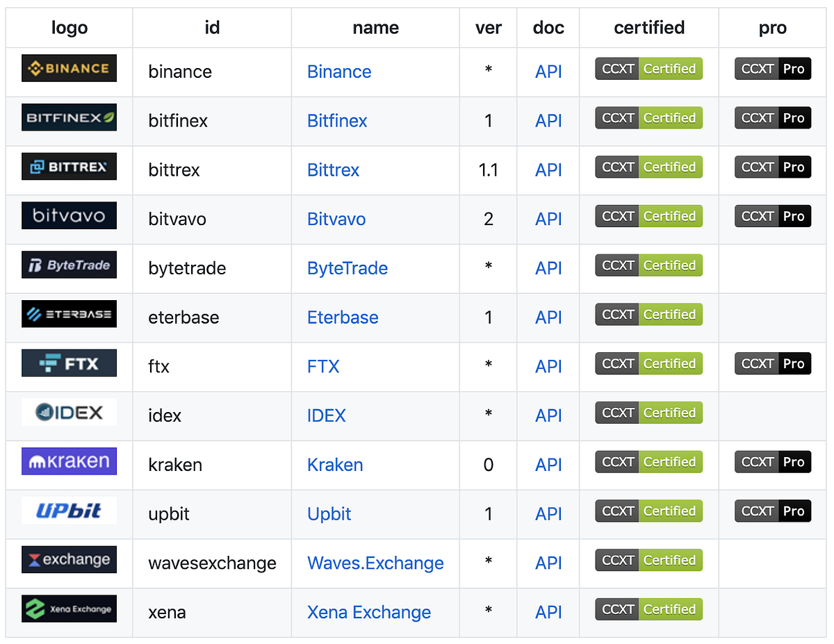The height and width of the screenshot is (644, 834).
Task: Click the Waves.Exchange link
Action: click(x=375, y=563)
